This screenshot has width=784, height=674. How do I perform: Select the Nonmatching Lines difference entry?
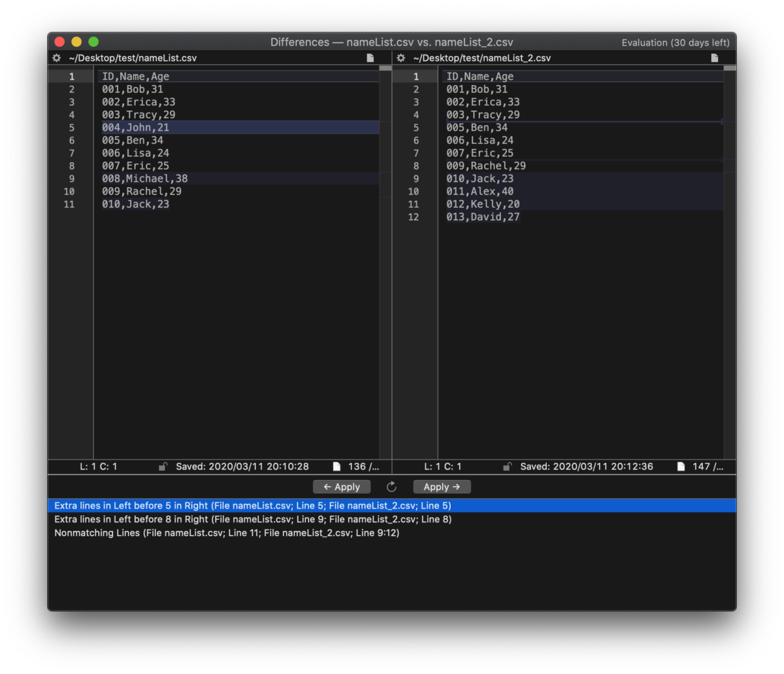point(227,533)
